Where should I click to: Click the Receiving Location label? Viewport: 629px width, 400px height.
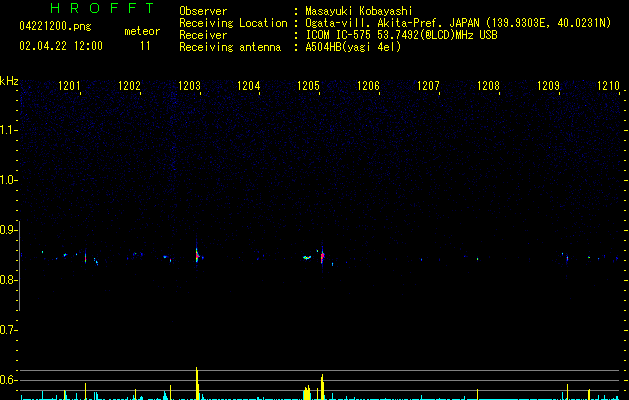[233, 23]
